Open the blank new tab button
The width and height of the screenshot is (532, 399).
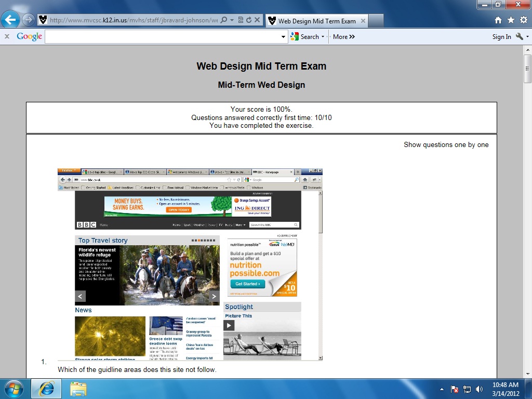[x=376, y=21]
